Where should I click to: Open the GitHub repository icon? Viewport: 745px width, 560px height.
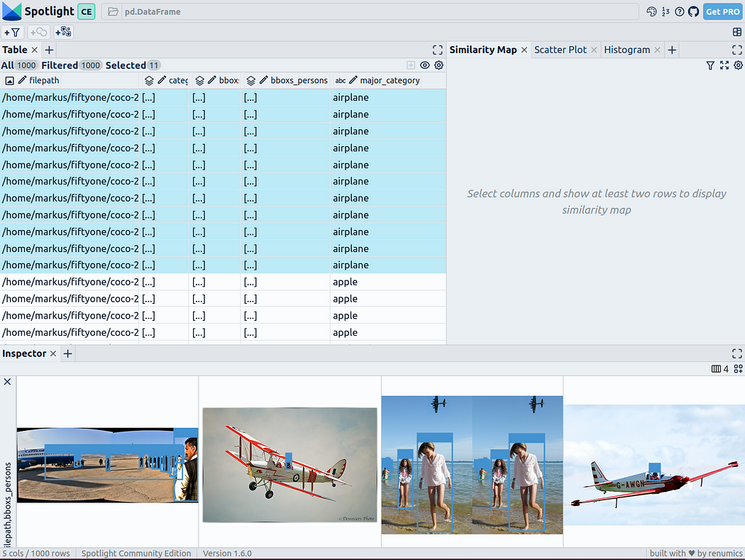pyautogui.click(x=693, y=11)
